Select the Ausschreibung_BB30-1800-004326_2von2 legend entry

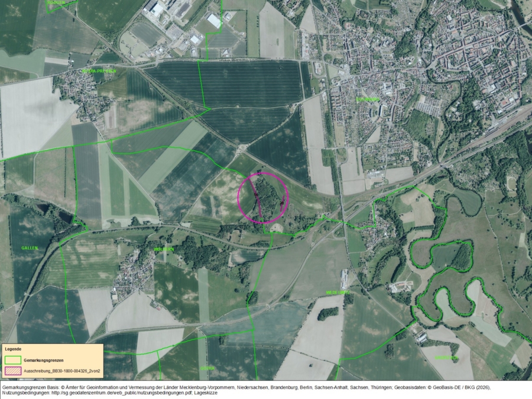coord(61,370)
